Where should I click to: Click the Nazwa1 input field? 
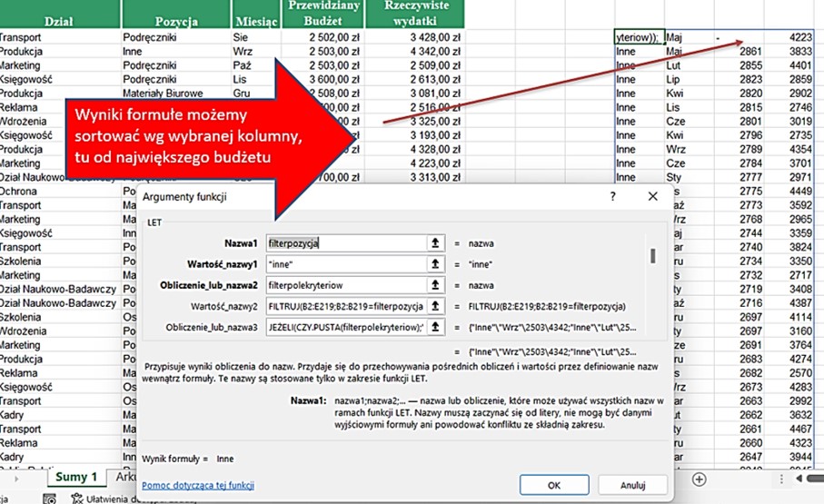coord(347,243)
